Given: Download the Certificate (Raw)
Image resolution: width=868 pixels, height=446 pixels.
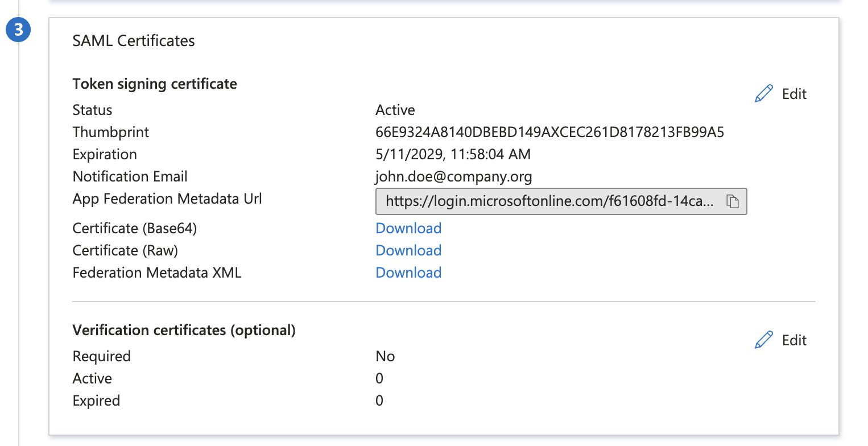Looking at the screenshot, I should 408,250.
